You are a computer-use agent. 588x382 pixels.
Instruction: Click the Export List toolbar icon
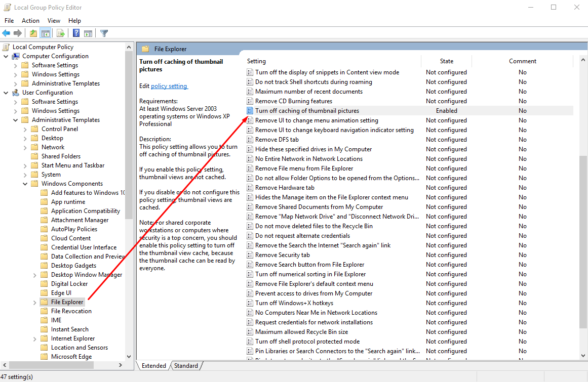click(x=60, y=33)
